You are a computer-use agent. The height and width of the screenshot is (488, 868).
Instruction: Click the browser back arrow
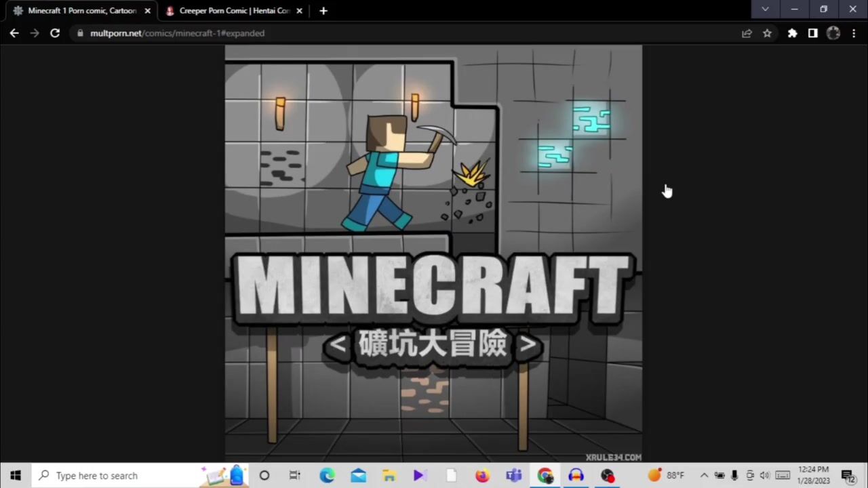tap(14, 33)
